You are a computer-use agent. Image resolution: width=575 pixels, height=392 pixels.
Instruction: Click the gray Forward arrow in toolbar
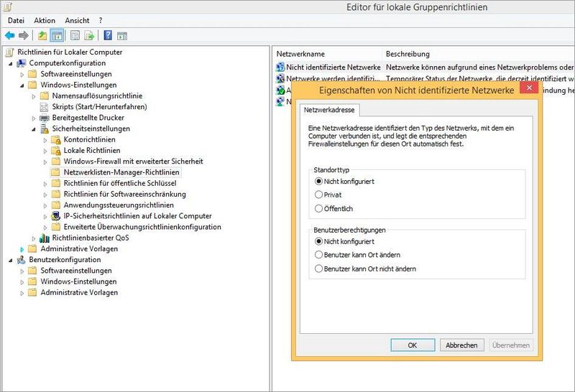pyautogui.click(x=24, y=35)
